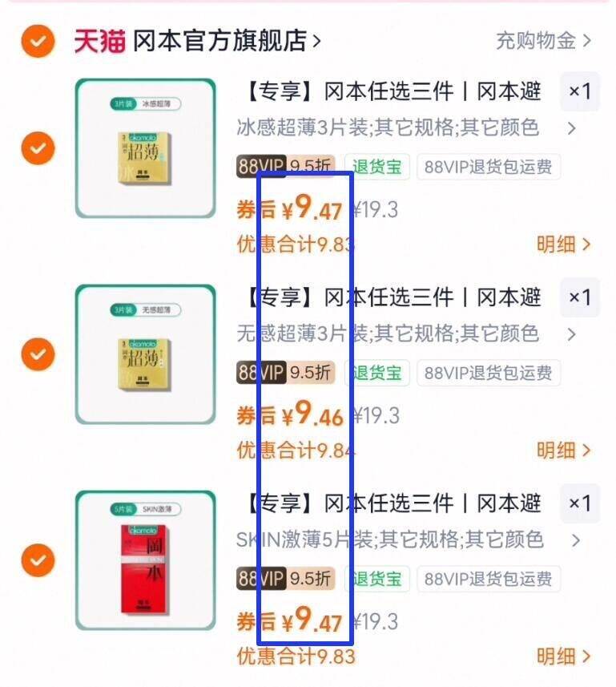Expand spec options for 无感超薄3片装
Image resolution: width=616 pixels, height=687 pixels.
click(406, 333)
